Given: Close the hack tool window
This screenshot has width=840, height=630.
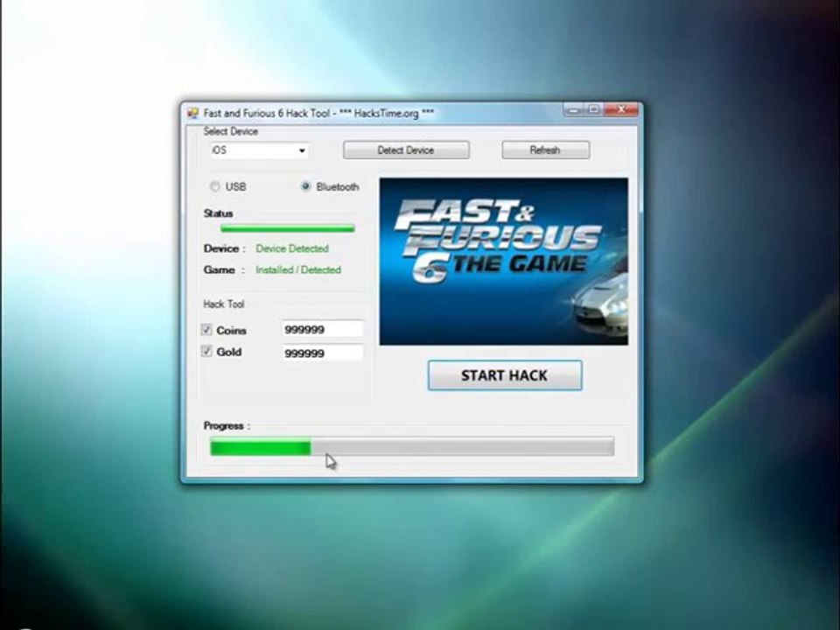Looking at the screenshot, I should point(621,110).
